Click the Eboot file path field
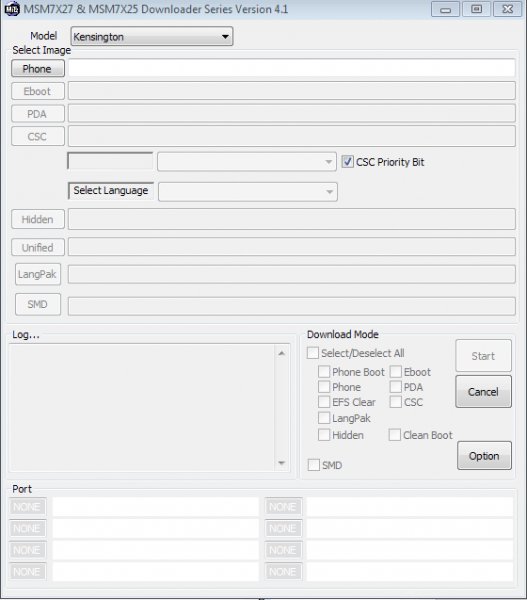Viewport: 527px width, 600px height. click(x=291, y=91)
